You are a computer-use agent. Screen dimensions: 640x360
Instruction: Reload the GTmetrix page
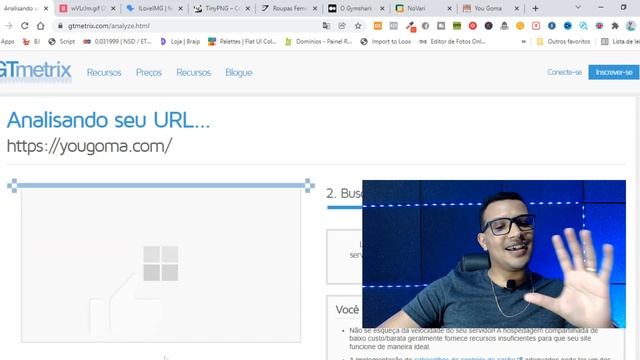(x=24, y=26)
